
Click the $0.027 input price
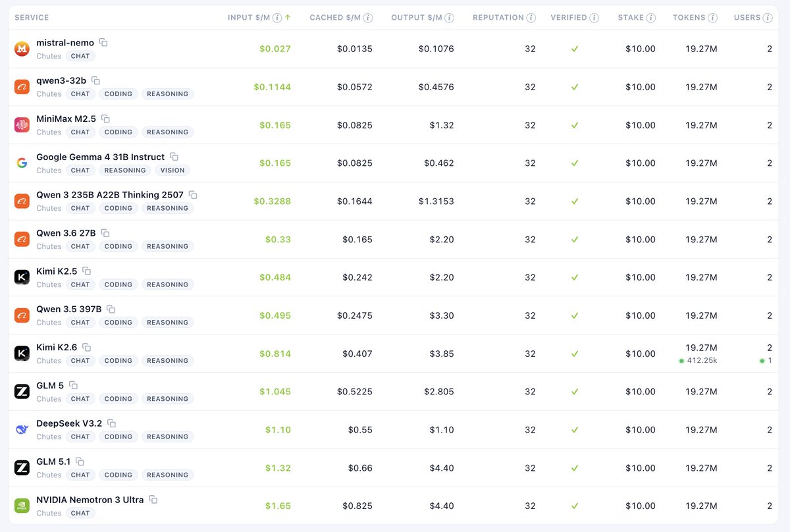tap(275, 49)
